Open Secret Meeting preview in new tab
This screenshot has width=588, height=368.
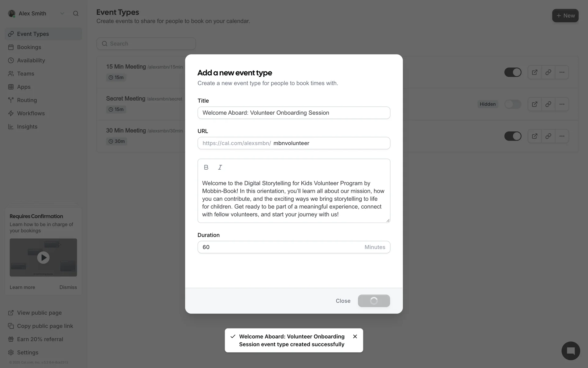tap(534, 104)
